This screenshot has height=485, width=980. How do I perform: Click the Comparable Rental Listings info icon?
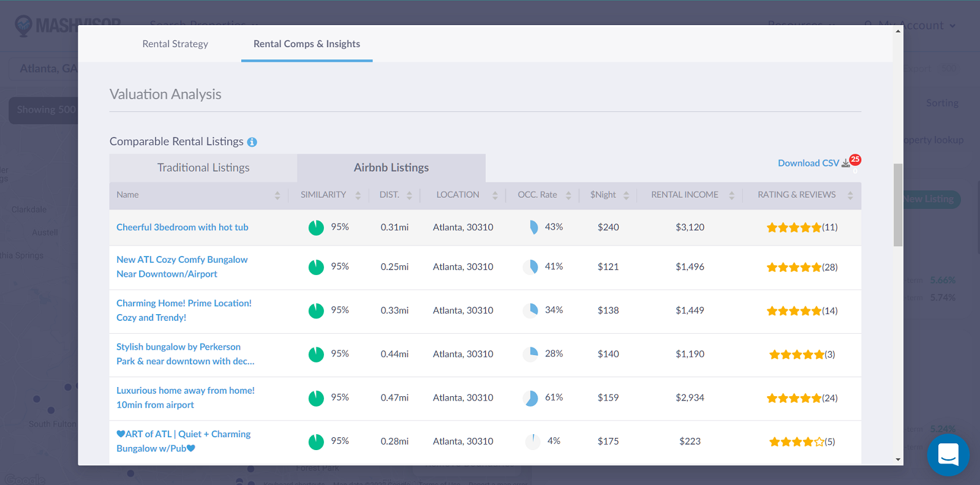252,142
